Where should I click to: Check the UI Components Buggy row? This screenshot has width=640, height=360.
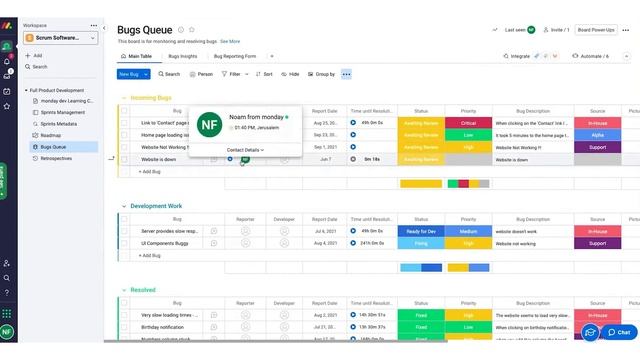coord(124,243)
